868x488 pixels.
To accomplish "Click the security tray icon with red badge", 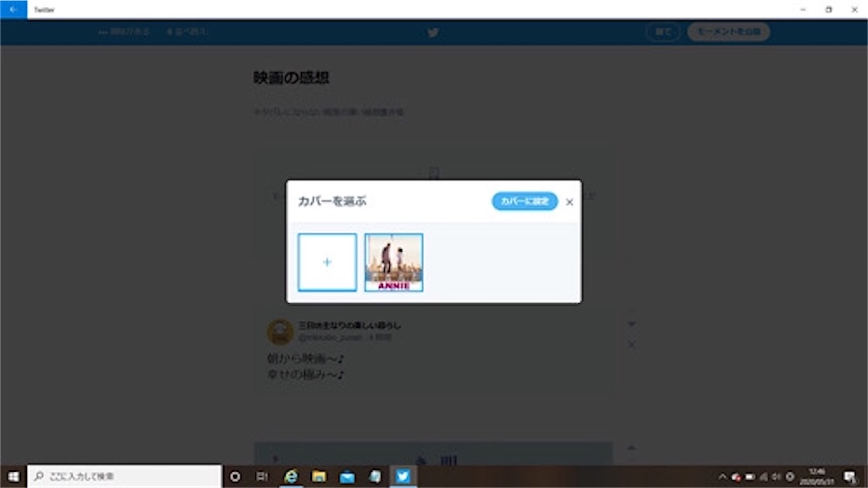I will point(736,476).
